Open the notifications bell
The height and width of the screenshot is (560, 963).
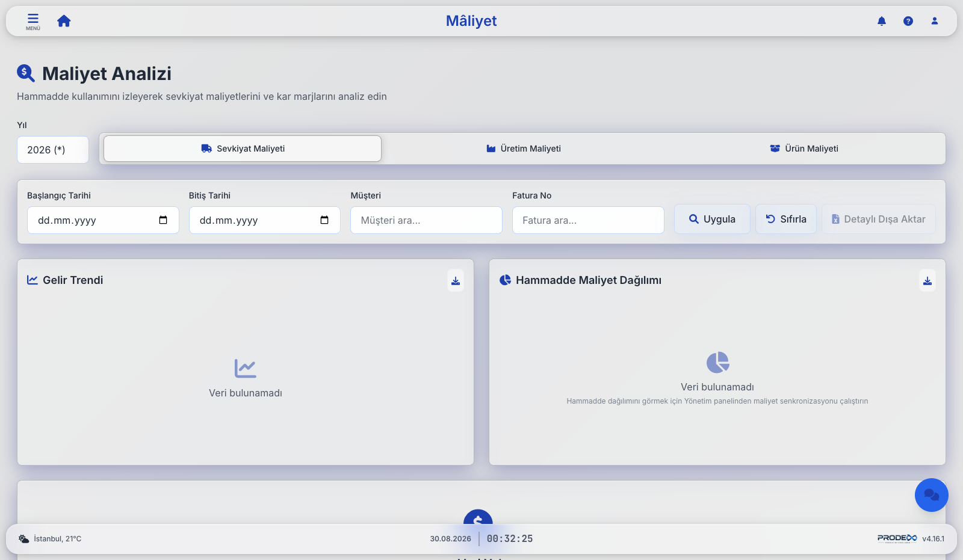[882, 21]
